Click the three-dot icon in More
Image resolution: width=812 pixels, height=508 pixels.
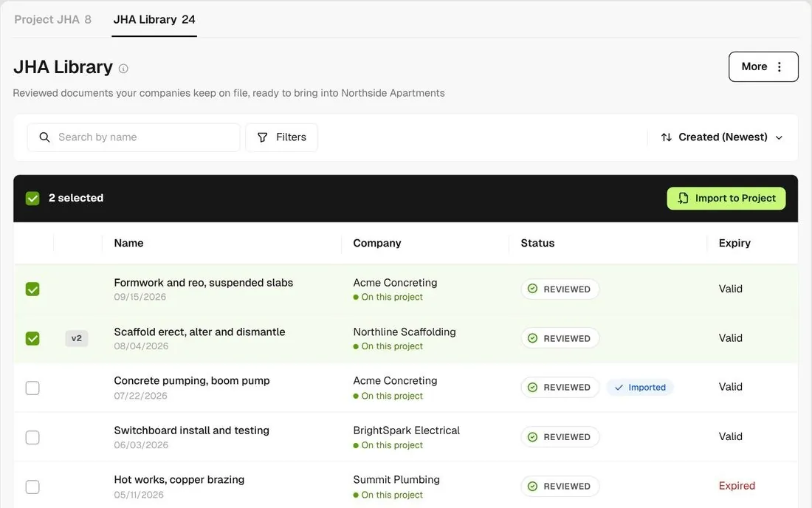780,66
